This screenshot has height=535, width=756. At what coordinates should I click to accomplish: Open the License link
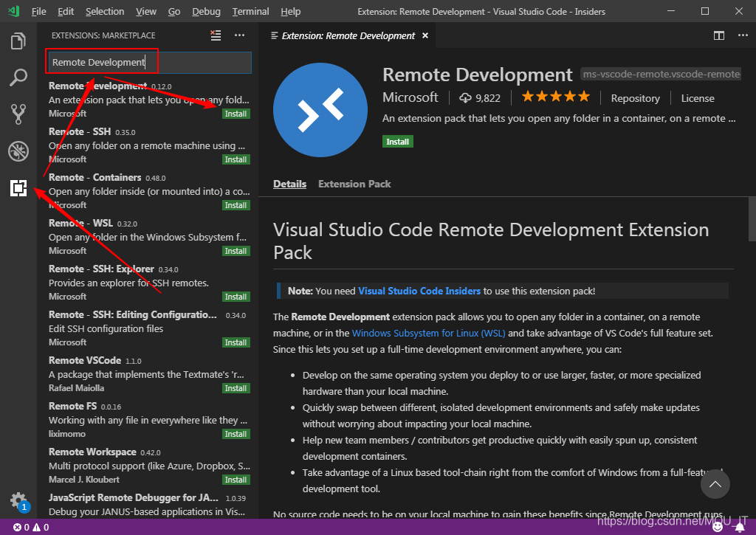tap(697, 98)
